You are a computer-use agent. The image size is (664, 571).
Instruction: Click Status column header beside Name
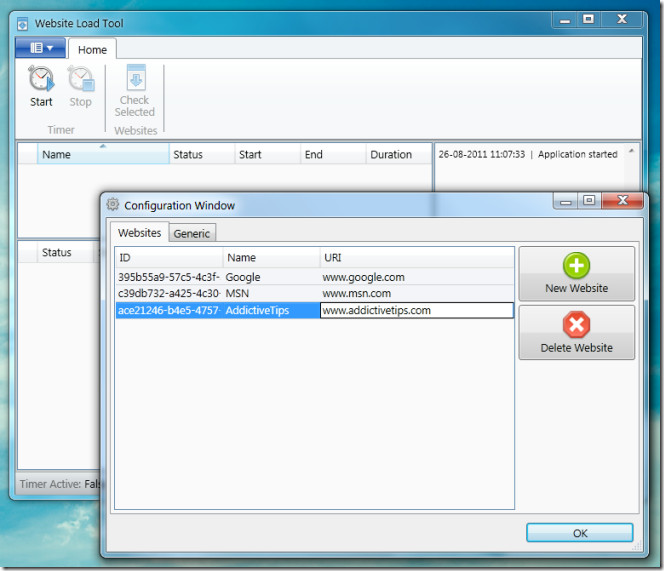coord(202,154)
